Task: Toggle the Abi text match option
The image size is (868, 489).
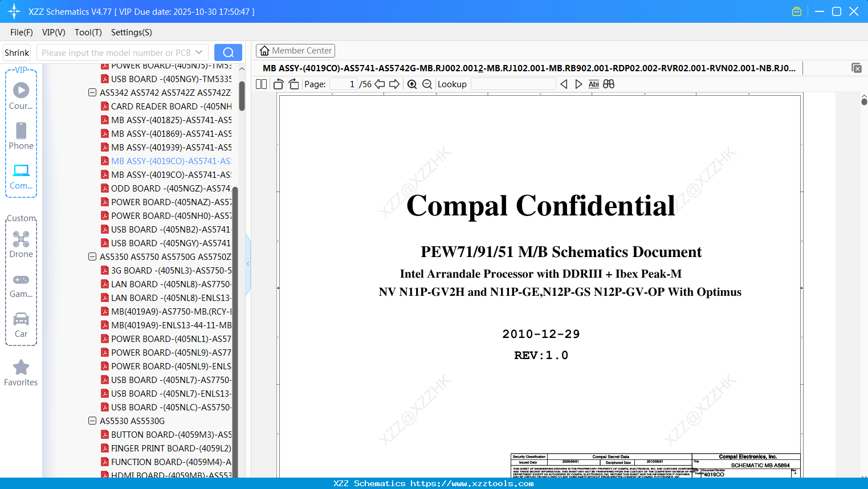Action: tap(593, 84)
